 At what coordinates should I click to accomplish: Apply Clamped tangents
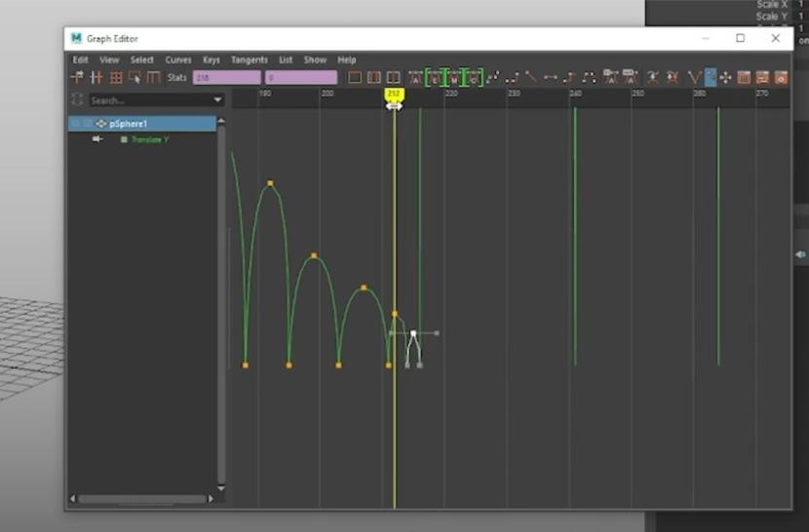(512, 78)
